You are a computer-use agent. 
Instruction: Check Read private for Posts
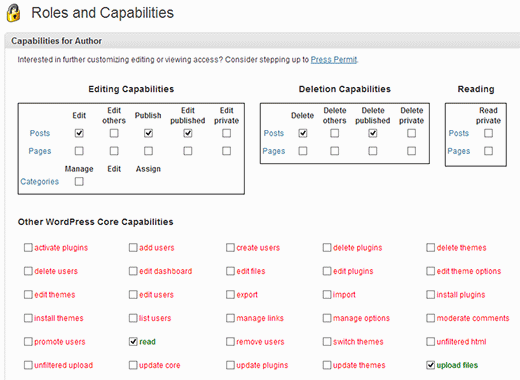click(x=488, y=133)
